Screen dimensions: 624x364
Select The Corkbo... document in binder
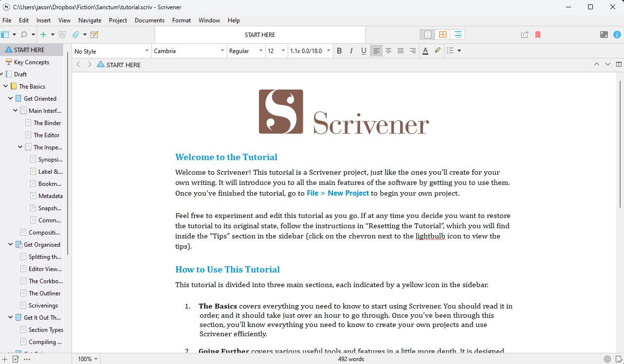[x=42, y=281]
